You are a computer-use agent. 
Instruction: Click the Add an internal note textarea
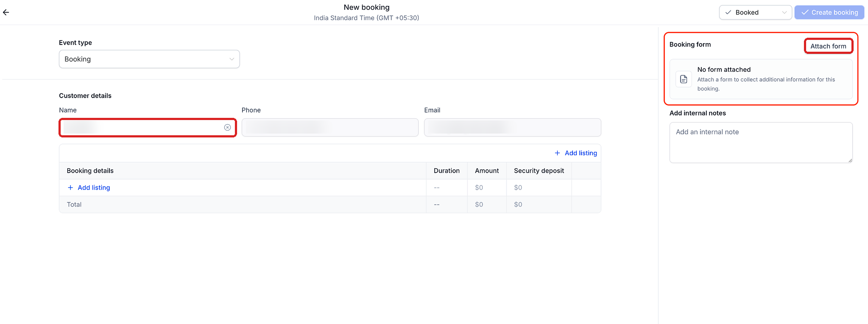[x=761, y=143]
